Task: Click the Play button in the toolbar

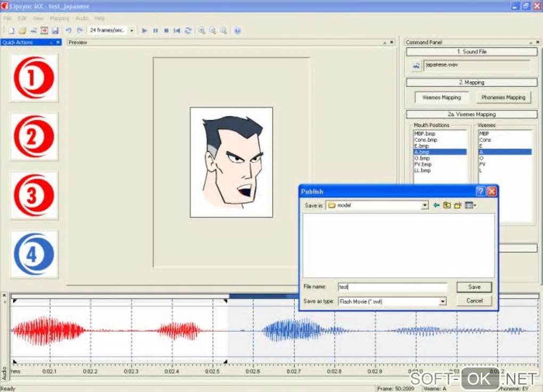Action: pos(144,31)
